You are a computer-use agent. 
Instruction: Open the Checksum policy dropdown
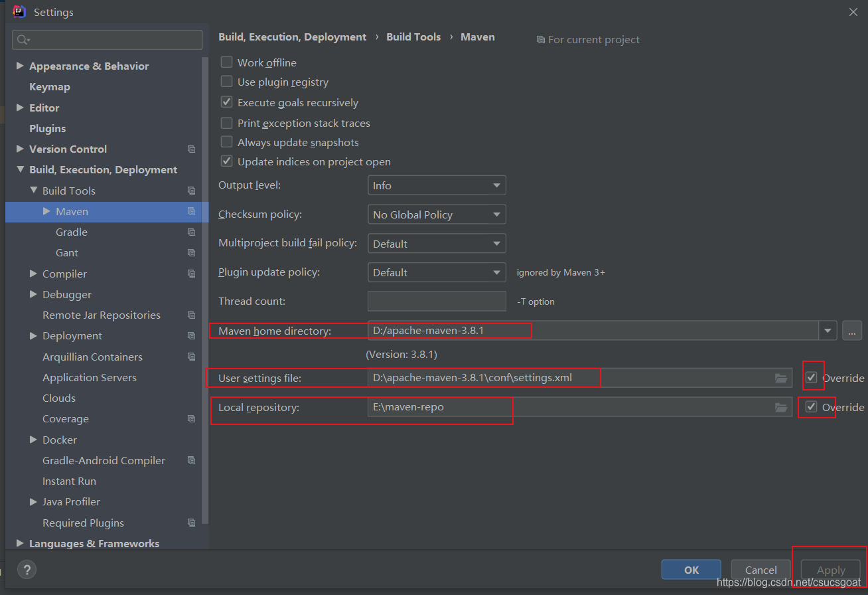point(437,214)
